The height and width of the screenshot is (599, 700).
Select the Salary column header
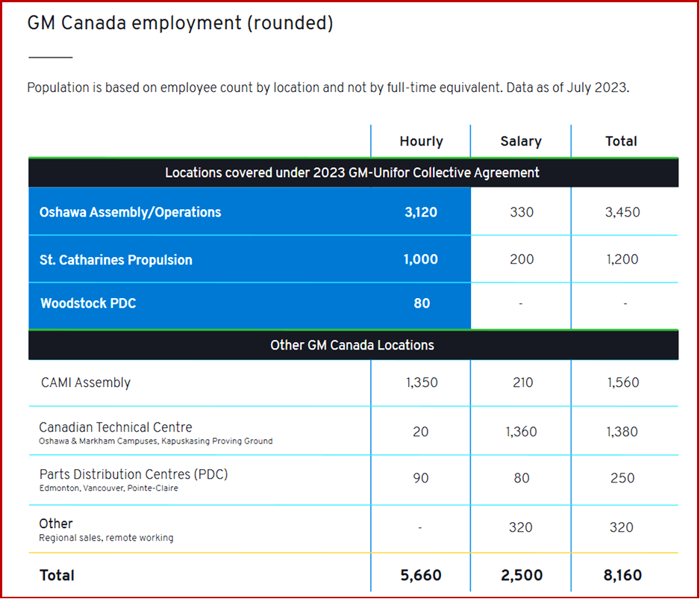click(521, 141)
